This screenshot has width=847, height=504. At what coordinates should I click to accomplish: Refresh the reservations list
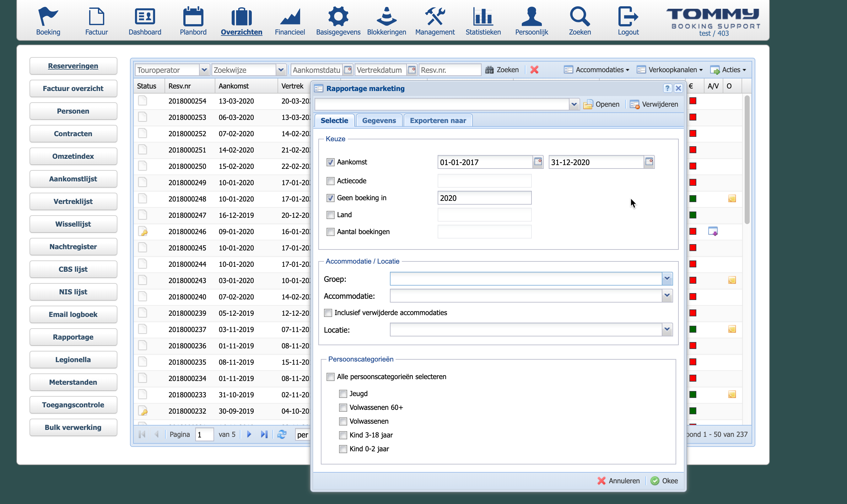point(282,434)
